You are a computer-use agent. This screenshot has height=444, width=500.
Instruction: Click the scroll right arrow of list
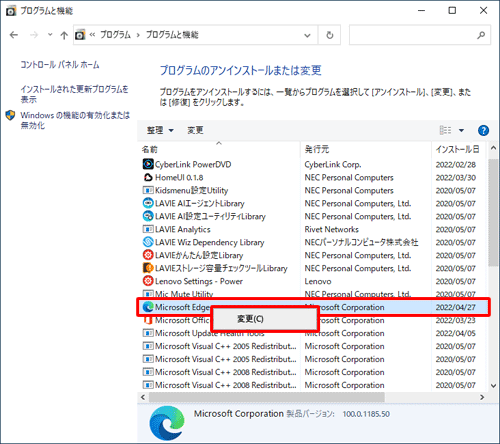pos(482,397)
